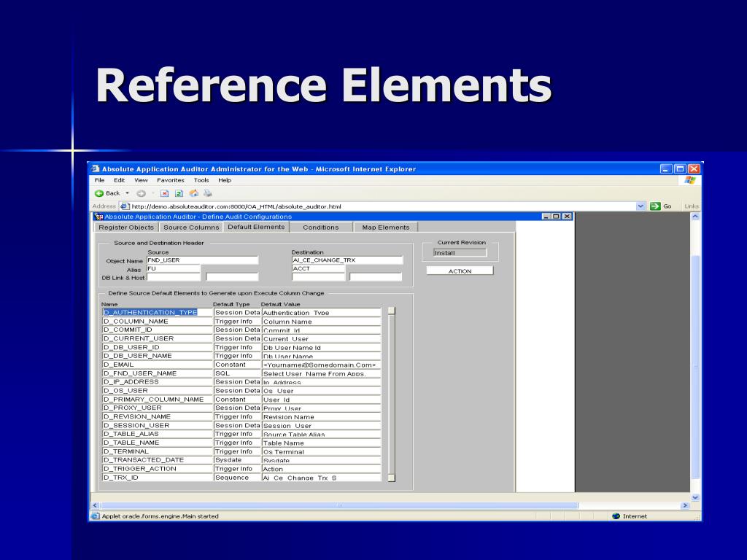Click the Source Alias field FU
This screenshot has width=747, height=560.
point(174,268)
